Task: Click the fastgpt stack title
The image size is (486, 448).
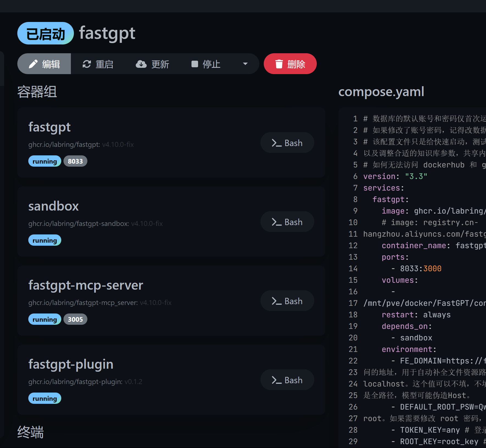Action: [x=107, y=33]
